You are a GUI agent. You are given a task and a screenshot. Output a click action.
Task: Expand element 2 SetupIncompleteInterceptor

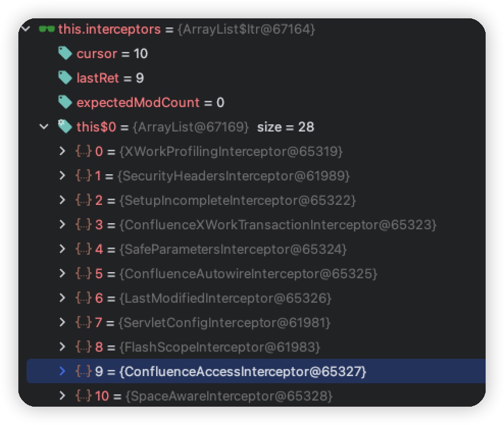coord(62,200)
